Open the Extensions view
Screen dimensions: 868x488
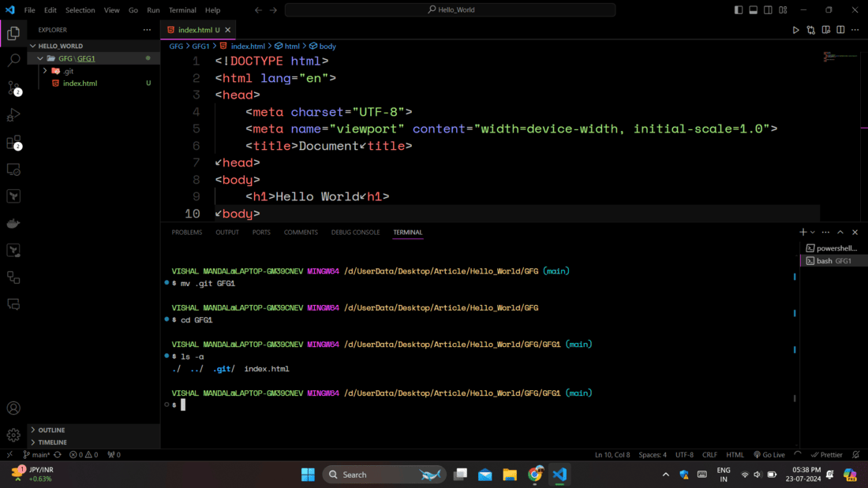point(13,143)
